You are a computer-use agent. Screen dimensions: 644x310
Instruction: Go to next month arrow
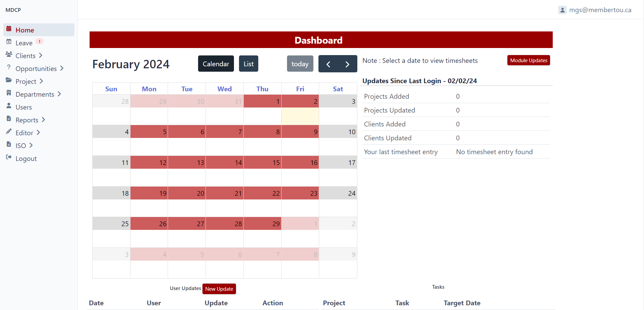(347, 64)
